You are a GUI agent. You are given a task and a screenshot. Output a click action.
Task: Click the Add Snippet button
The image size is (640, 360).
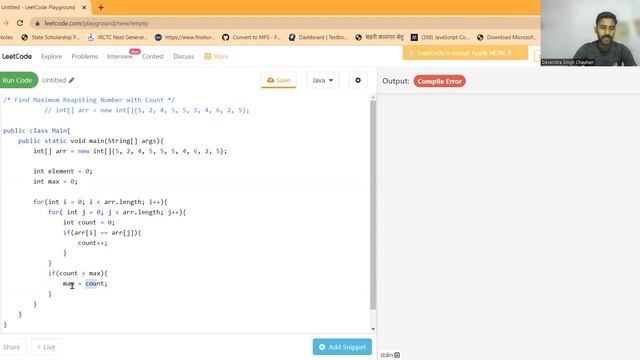click(342, 347)
